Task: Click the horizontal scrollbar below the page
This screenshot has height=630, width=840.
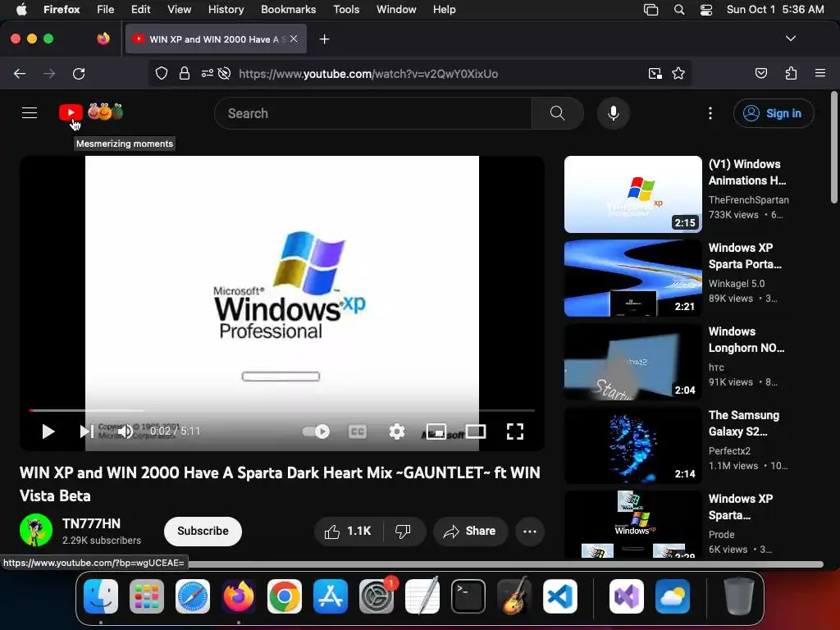Action: 504,564
